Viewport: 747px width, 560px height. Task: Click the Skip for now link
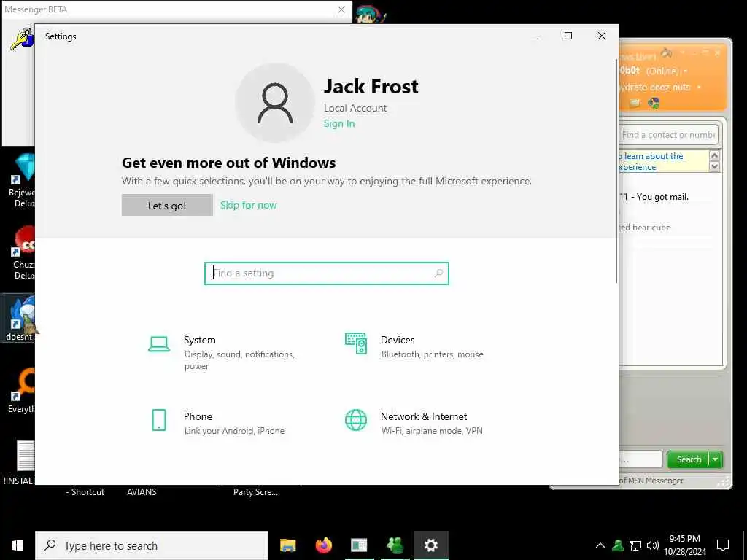248,205
